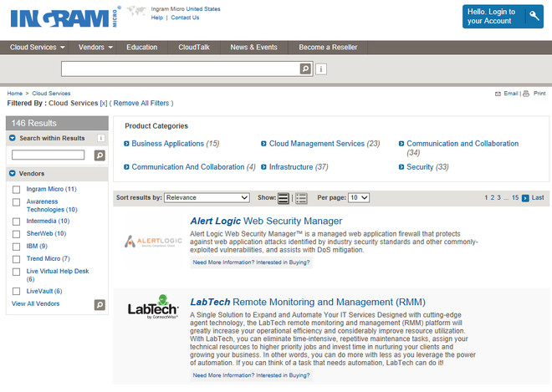
Task: Check the Intermedia (10) vendor box
Action: [16, 221]
